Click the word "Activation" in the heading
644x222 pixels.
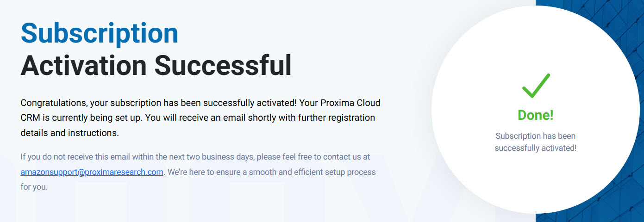coord(83,65)
